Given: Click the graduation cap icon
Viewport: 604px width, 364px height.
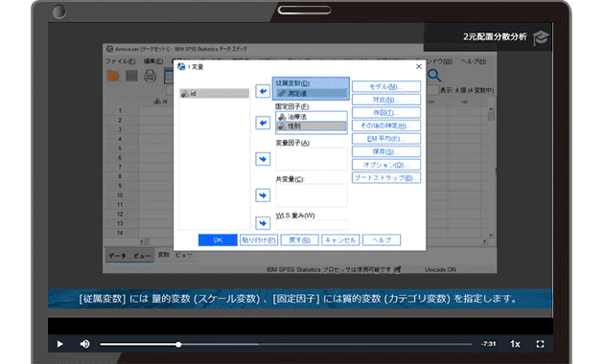Looking at the screenshot, I should coord(541,37).
